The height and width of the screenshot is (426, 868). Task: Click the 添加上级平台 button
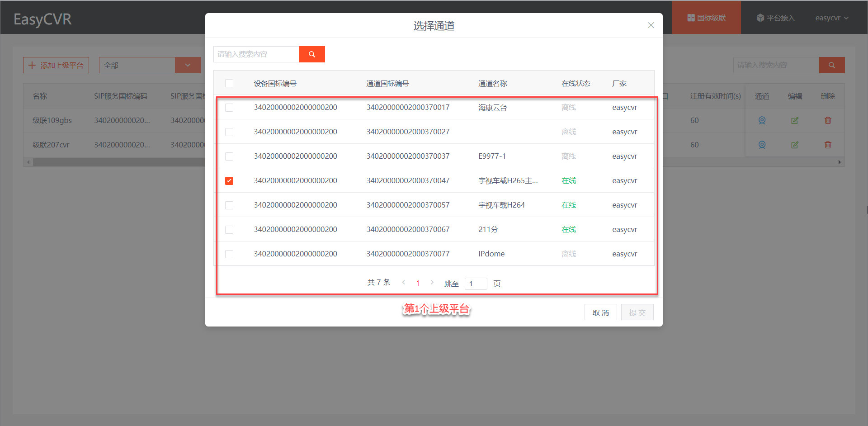(x=56, y=65)
